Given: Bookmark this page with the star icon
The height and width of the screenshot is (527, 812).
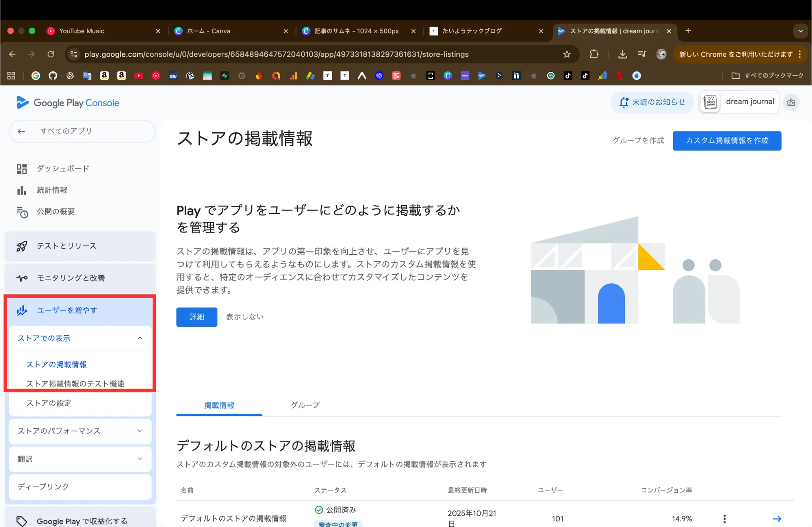Looking at the screenshot, I should [x=567, y=54].
